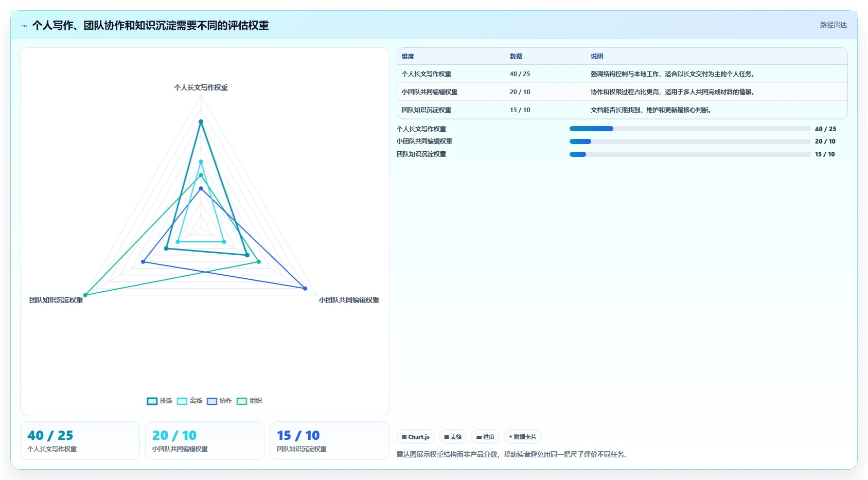Open the 20 / 10 stat card
The width and height of the screenshot is (868, 480).
pos(205,440)
